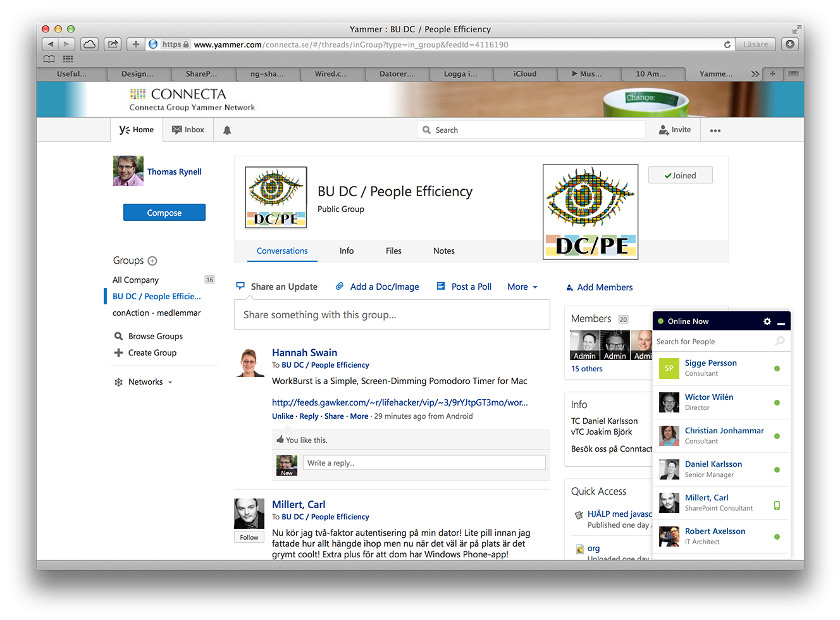
Task: Click Unlike on Hannah Swain's post
Action: (x=283, y=416)
